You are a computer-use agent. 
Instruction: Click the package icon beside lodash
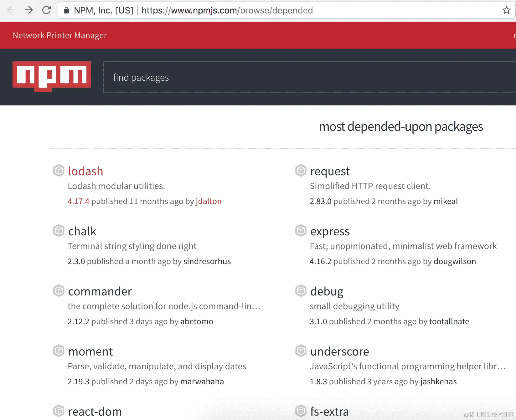pos(59,171)
